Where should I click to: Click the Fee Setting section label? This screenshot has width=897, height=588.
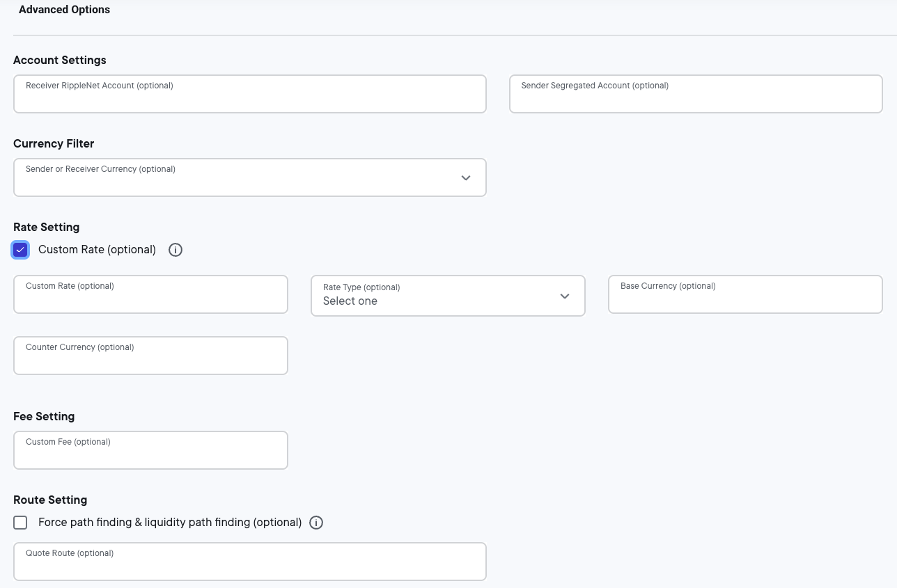(x=44, y=416)
